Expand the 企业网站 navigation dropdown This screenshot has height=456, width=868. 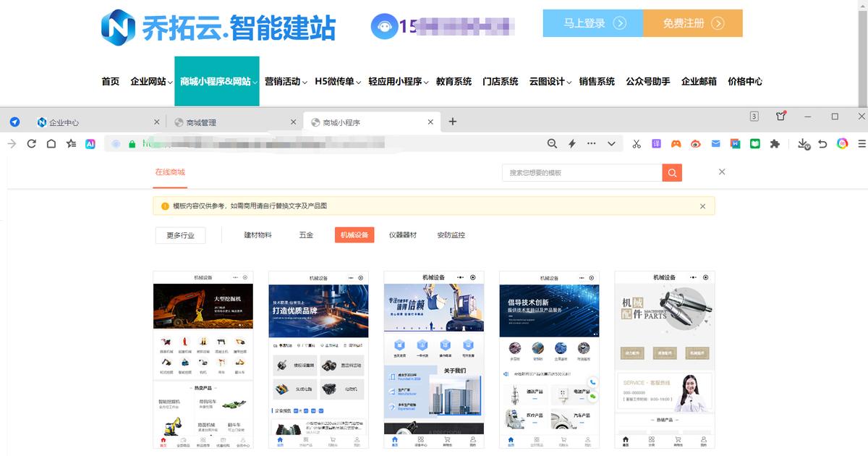(x=151, y=82)
